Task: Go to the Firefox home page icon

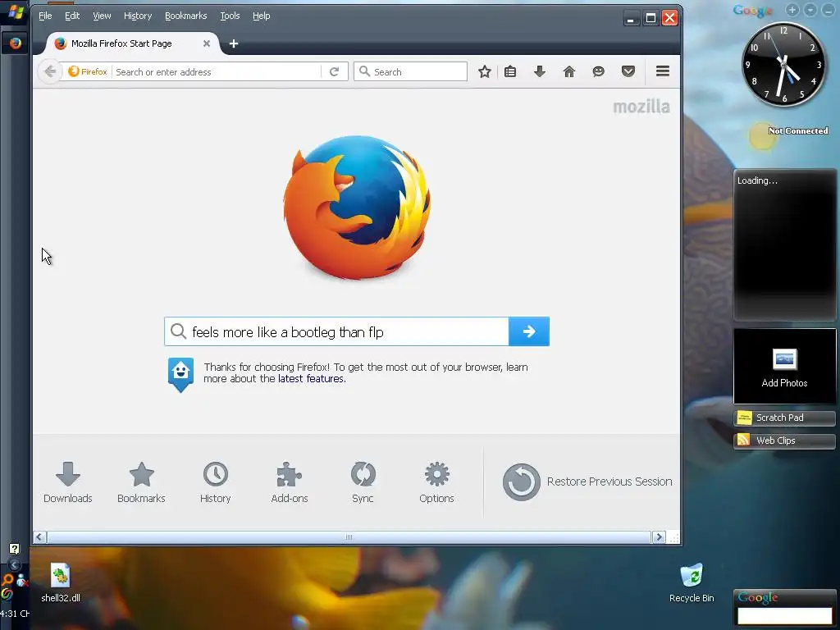Action: point(569,71)
